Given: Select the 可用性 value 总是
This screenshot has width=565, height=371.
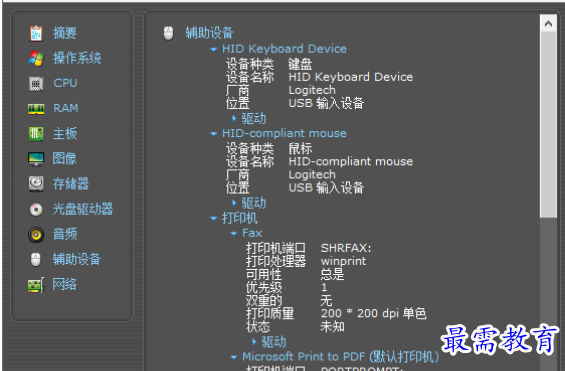Looking at the screenshot, I should point(332,274).
